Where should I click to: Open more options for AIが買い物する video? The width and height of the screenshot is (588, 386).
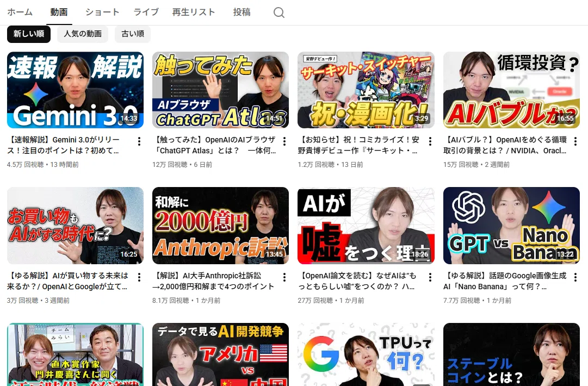139,277
